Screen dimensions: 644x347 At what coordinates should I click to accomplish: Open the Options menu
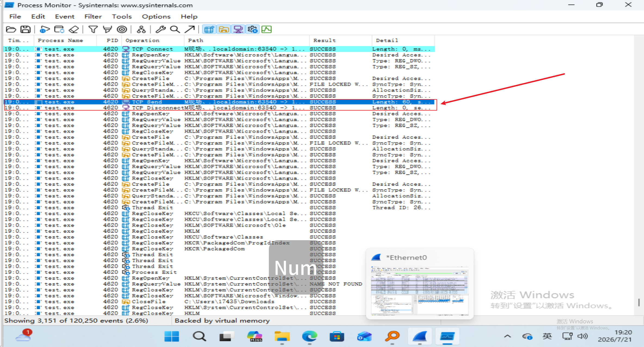[x=156, y=17]
